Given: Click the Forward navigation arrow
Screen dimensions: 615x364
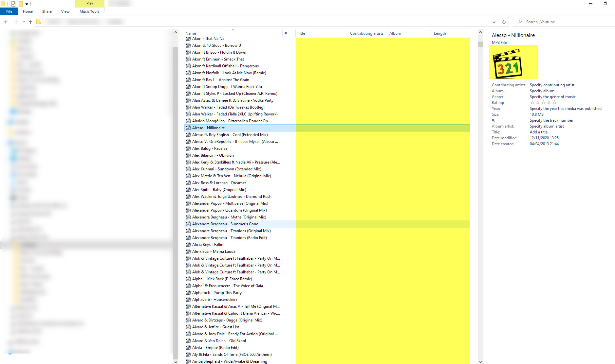Looking at the screenshot, I should (x=16, y=22).
